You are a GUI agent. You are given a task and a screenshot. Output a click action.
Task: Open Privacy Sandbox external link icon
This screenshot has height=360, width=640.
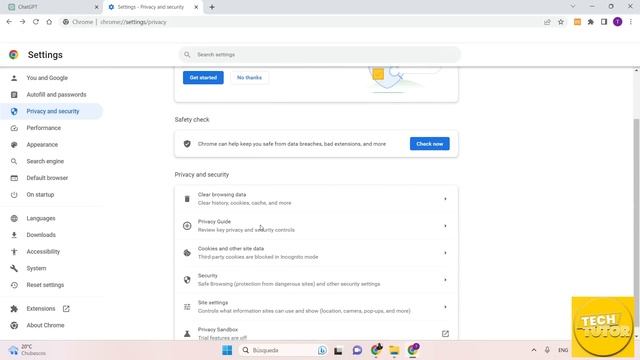click(x=445, y=334)
